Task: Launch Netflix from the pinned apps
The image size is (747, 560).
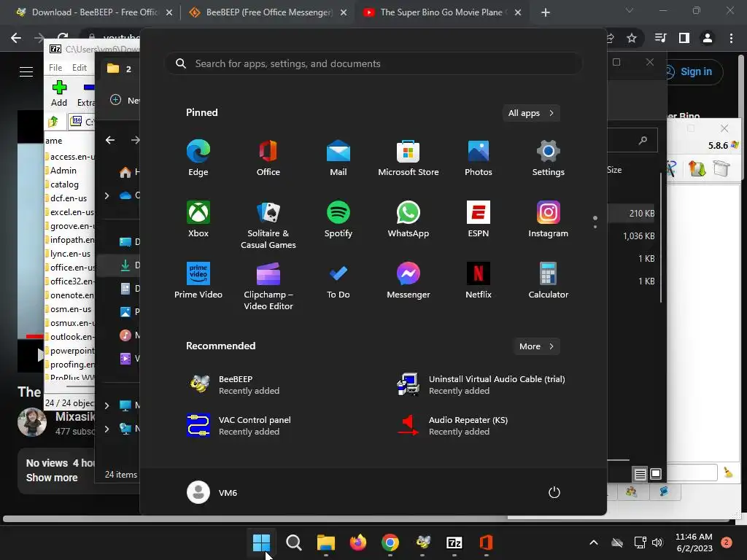Action: click(x=479, y=281)
